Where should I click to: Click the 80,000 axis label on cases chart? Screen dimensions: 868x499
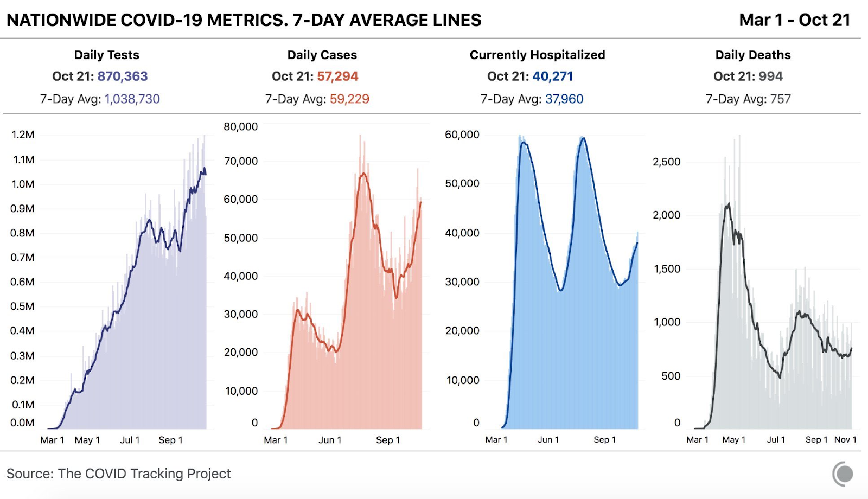(x=241, y=126)
